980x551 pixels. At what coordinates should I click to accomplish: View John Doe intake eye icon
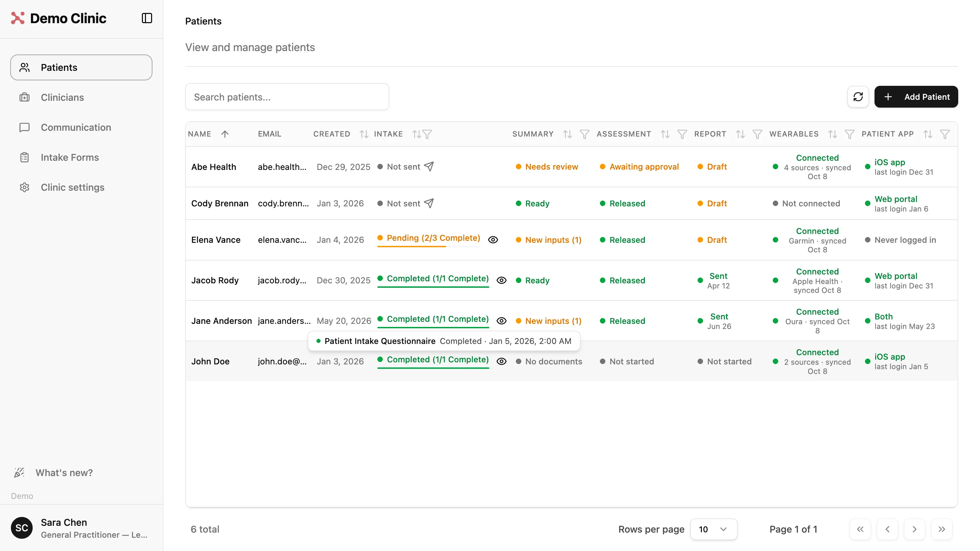[x=502, y=361]
